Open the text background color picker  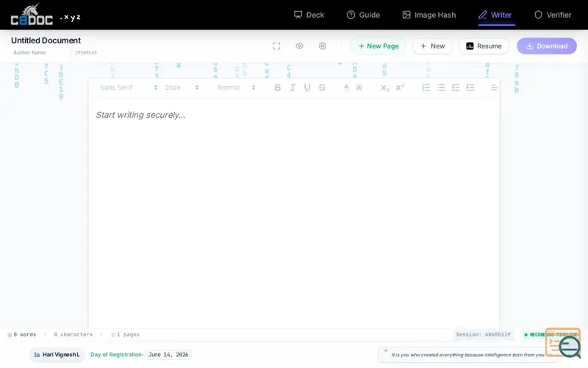[359, 88]
